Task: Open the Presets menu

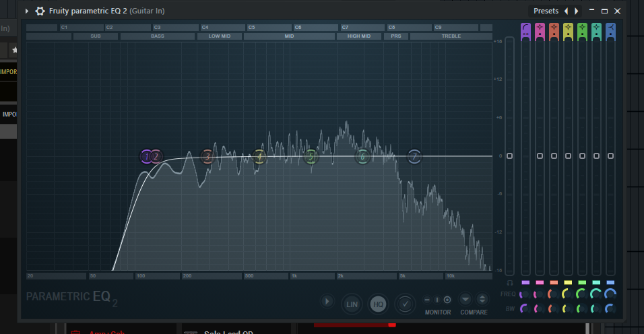Action: (x=546, y=11)
